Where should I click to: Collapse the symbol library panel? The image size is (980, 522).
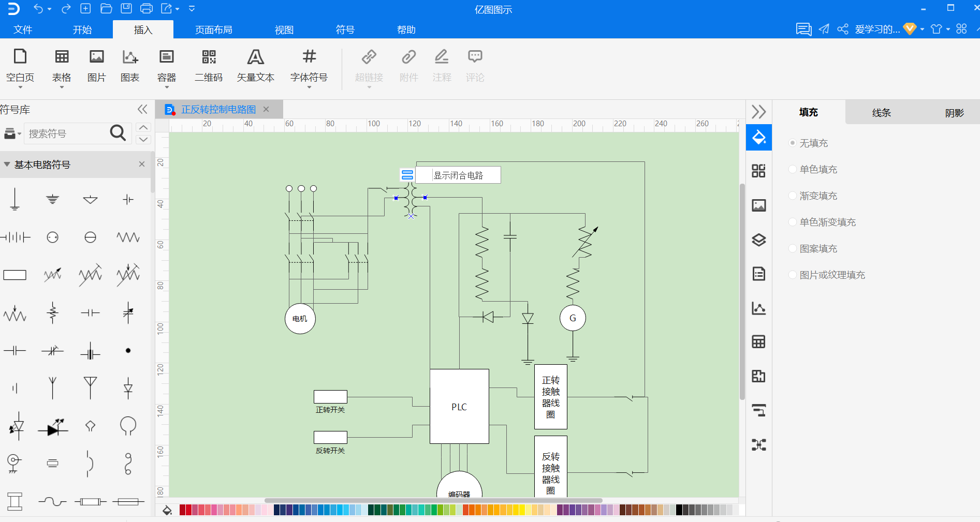click(x=142, y=109)
